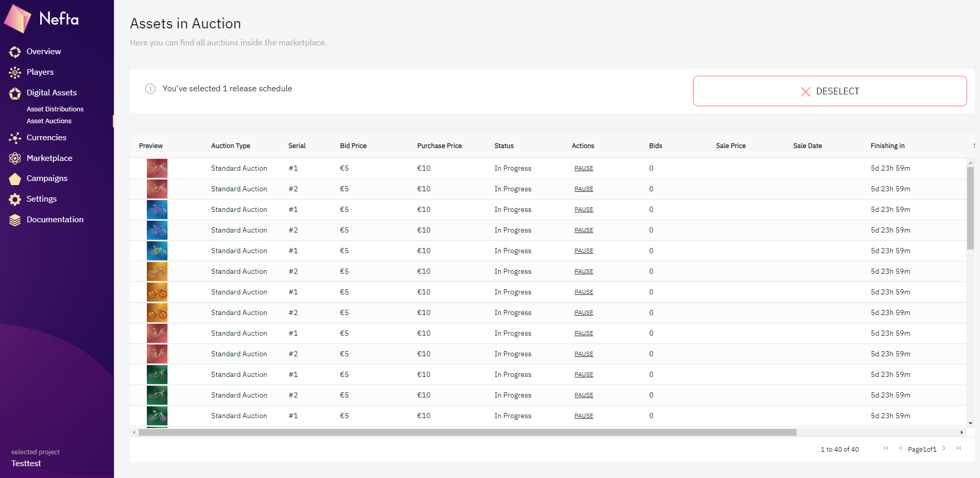Click the table's vertical scroll up arrow
This screenshot has height=478, width=980.
970,162
